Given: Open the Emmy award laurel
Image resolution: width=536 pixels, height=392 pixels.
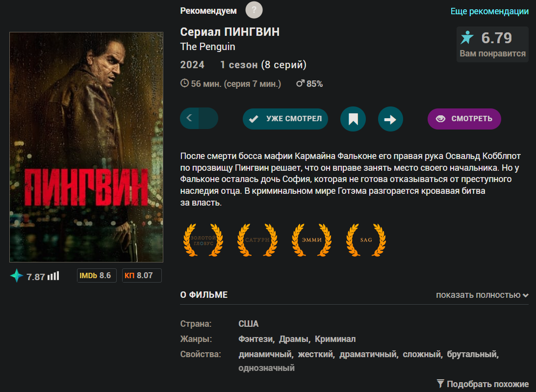Looking at the screenshot, I should click(312, 240).
